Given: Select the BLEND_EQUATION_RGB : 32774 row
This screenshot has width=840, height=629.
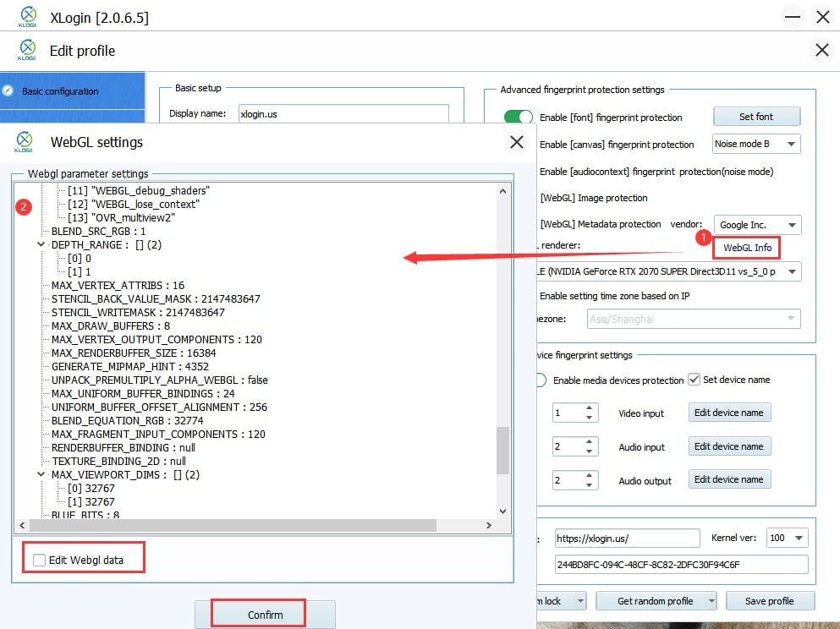Looking at the screenshot, I should [128, 421].
